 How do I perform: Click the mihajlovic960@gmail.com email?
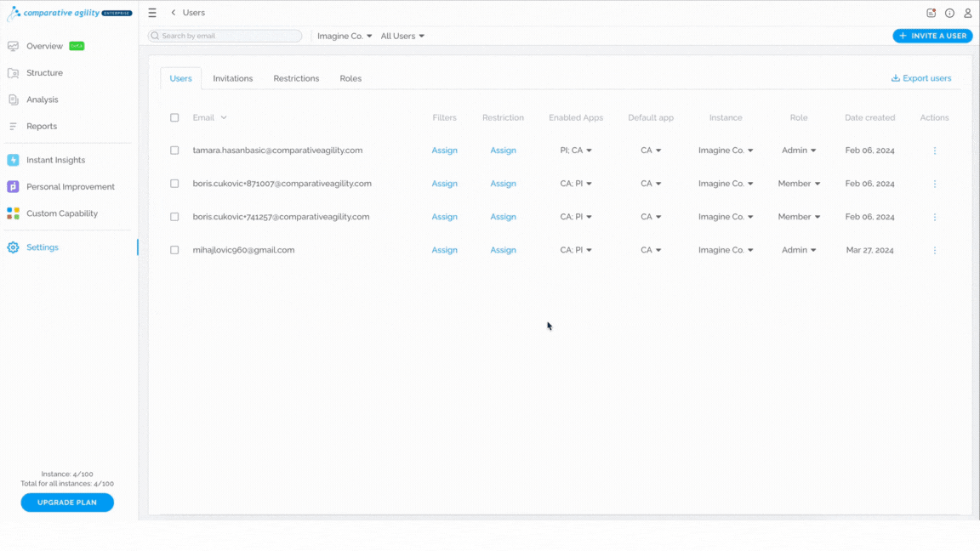point(244,250)
